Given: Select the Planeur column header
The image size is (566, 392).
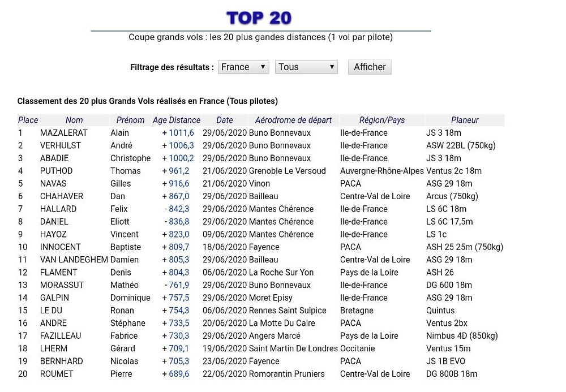Looking at the screenshot, I should (x=465, y=120).
